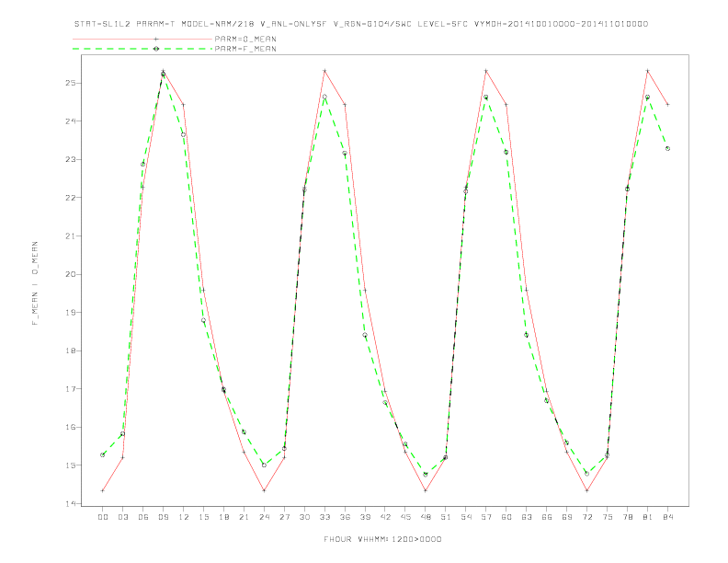Click x-axis forecast hour label 39

[x=365, y=517]
